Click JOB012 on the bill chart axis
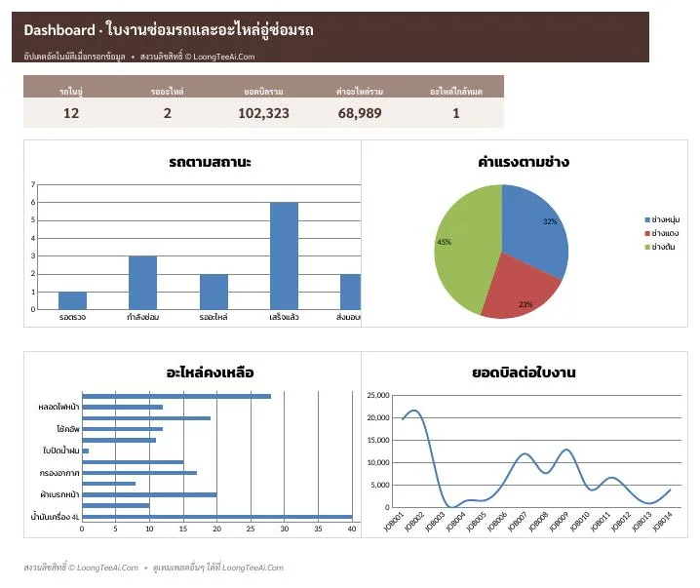Screen dimensions: 700x588 [x=621, y=522]
